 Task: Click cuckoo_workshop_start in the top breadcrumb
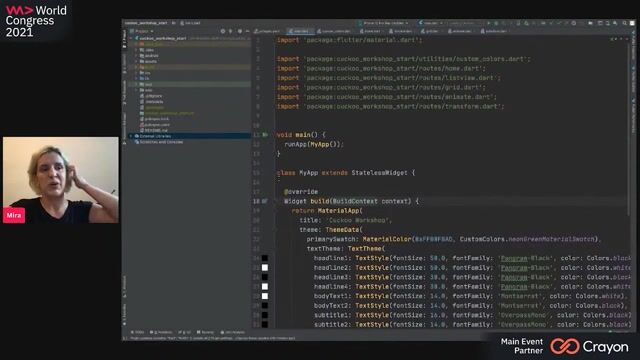pyautogui.click(x=146, y=23)
